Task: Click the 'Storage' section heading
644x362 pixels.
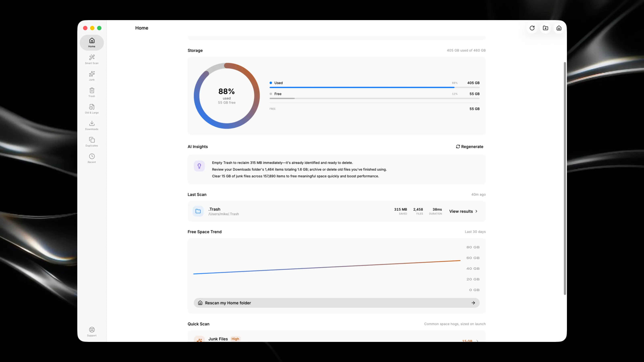Action: pos(195,50)
